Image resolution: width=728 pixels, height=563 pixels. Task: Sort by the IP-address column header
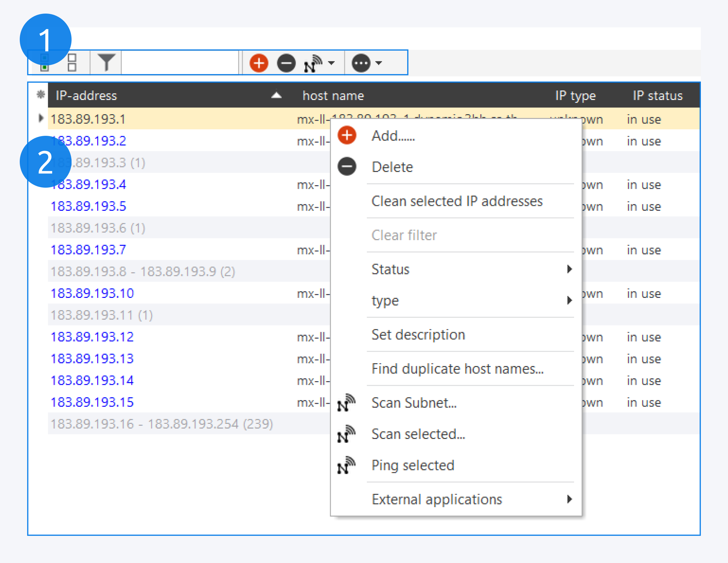[x=87, y=96]
